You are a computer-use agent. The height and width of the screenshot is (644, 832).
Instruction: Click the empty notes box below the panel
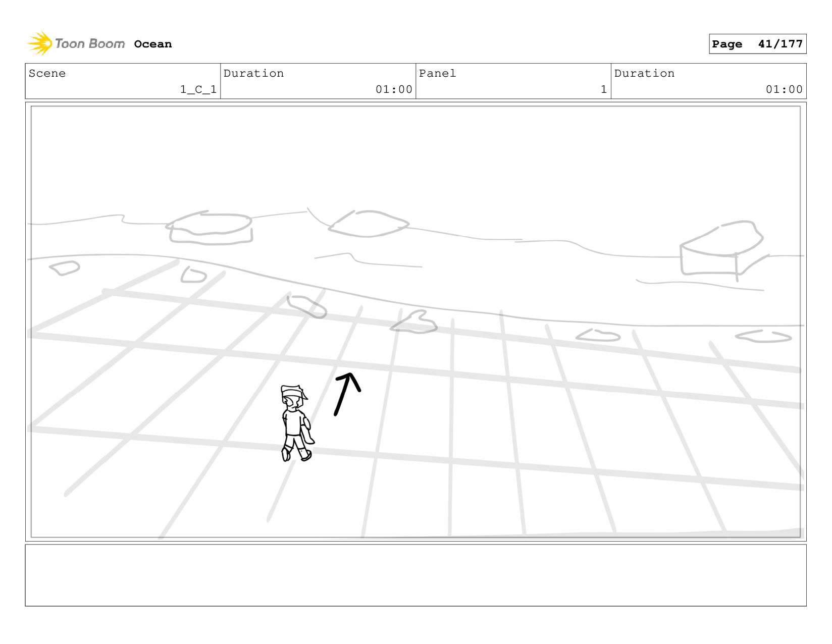tap(415, 575)
